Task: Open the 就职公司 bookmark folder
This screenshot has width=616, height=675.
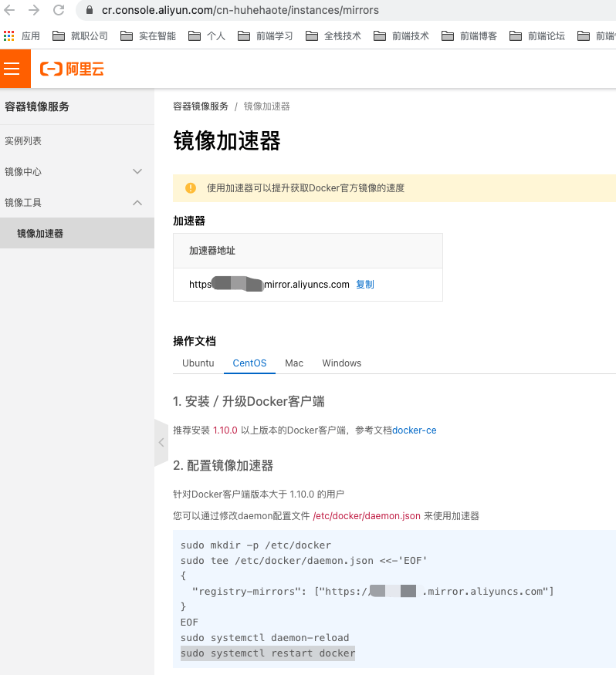Action: (x=80, y=36)
